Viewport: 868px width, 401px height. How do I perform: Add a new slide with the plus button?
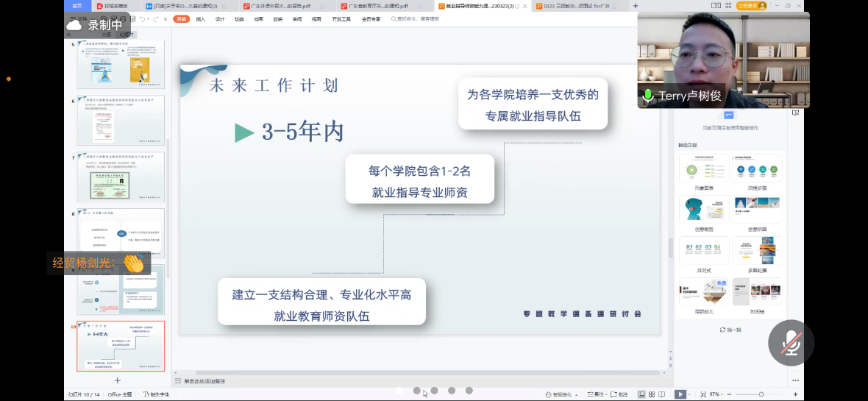coord(117,380)
